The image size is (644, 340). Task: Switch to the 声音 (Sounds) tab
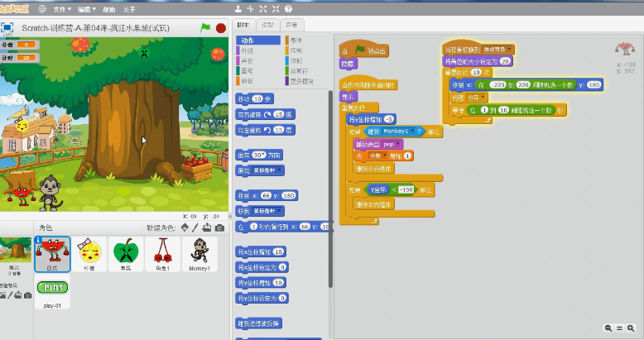(291, 25)
